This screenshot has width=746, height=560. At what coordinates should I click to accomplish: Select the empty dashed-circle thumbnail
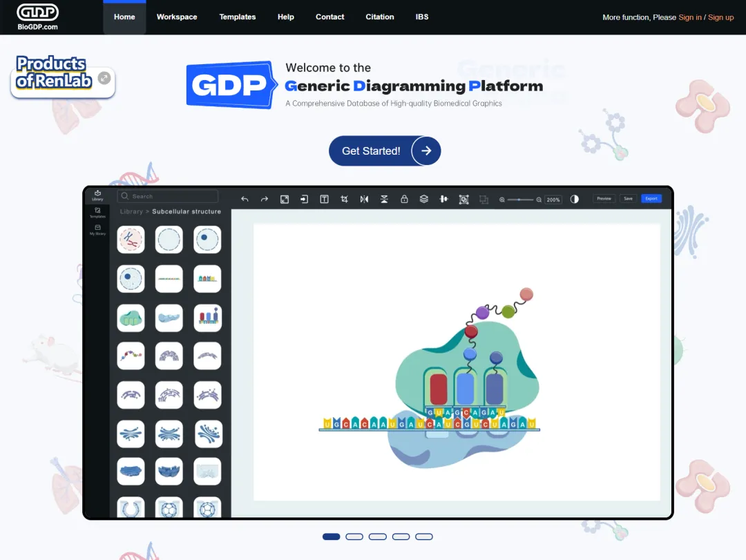click(x=169, y=240)
